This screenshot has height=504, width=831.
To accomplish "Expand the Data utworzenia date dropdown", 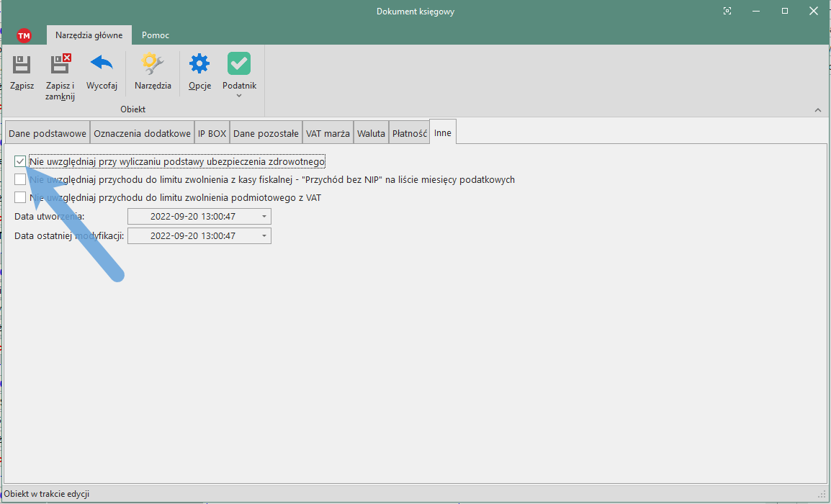I will [x=264, y=217].
